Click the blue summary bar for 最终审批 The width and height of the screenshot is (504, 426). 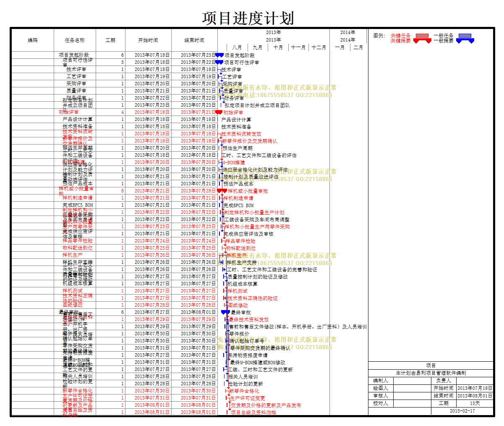click(225, 312)
